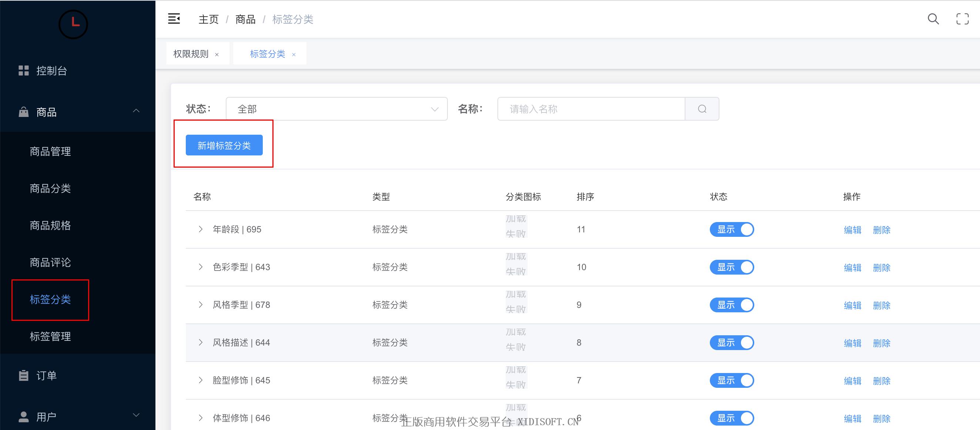Expand the 色彩季型 | 643 row
This screenshot has height=430, width=980.
(x=201, y=267)
